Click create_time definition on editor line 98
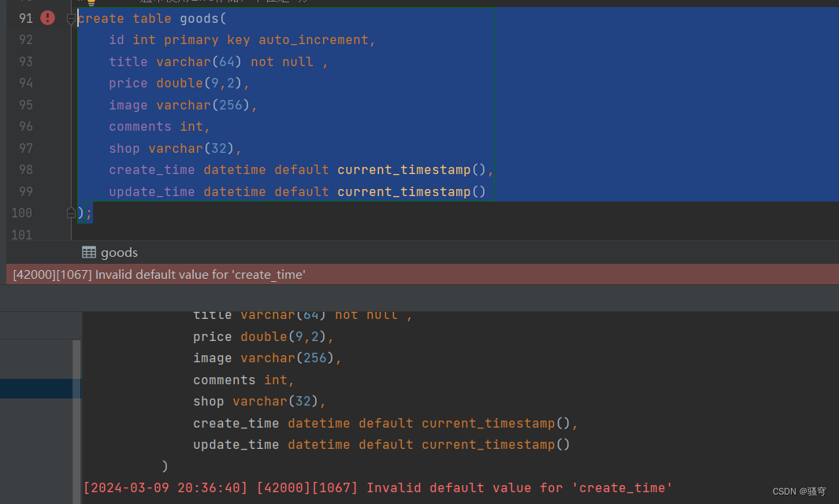The width and height of the screenshot is (839, 504). (x=301, y=170)
